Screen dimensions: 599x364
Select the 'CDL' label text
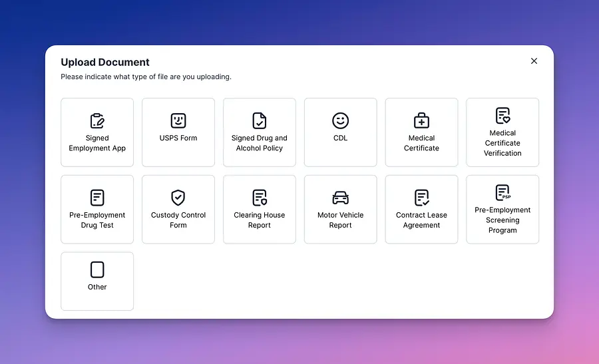click(340, 138)
